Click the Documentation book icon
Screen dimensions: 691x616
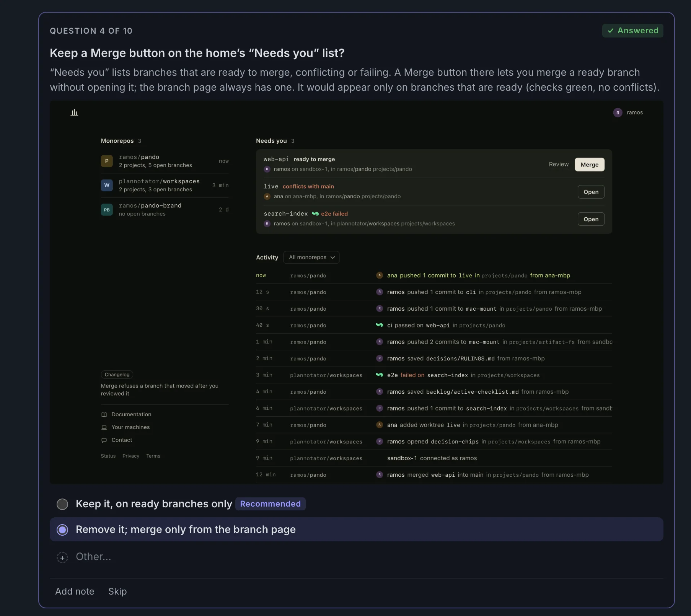(x=104, y=415)
